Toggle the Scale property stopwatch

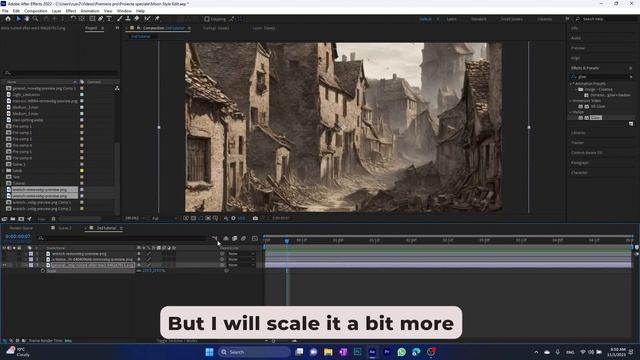pyautogui.click(x=43, y=271)
